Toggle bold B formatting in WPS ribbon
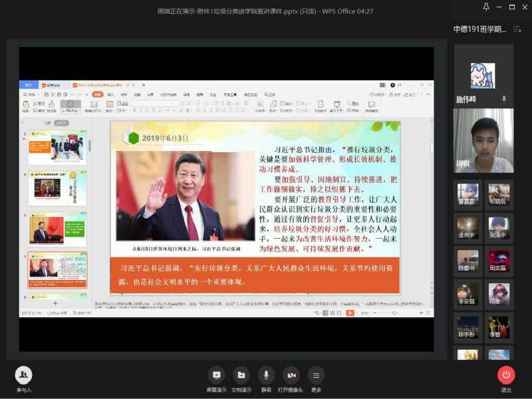The height and width of the screenshot is (399, 532). 135,110
